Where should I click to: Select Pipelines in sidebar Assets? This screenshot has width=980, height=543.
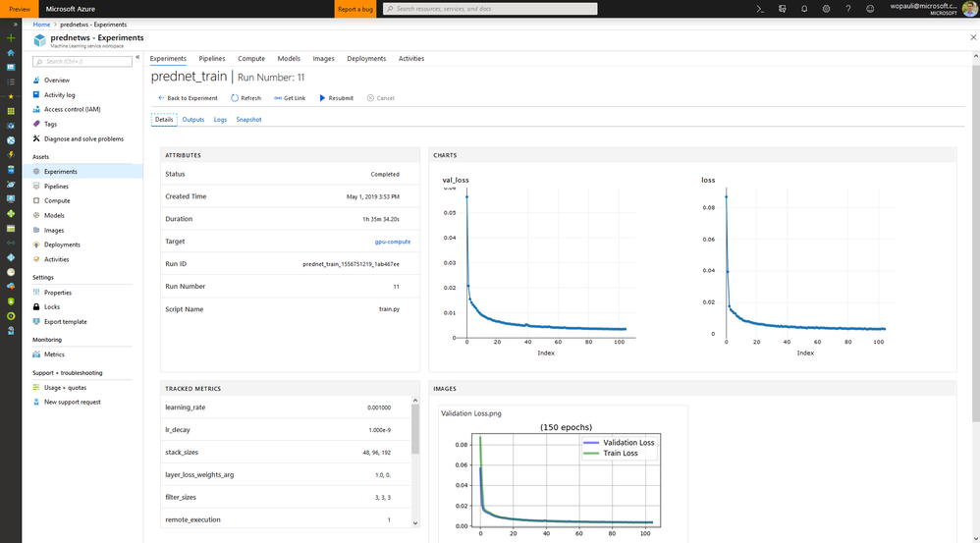tap(56, 187)
